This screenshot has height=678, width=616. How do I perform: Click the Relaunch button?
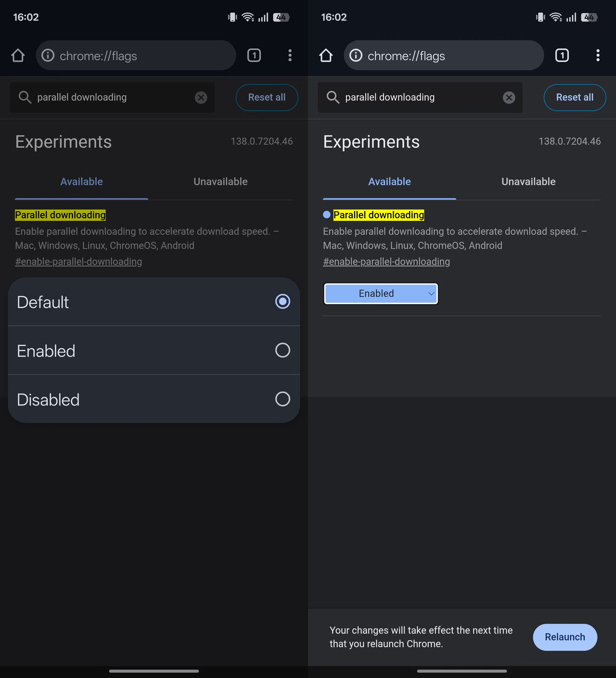tap(565, 637)
